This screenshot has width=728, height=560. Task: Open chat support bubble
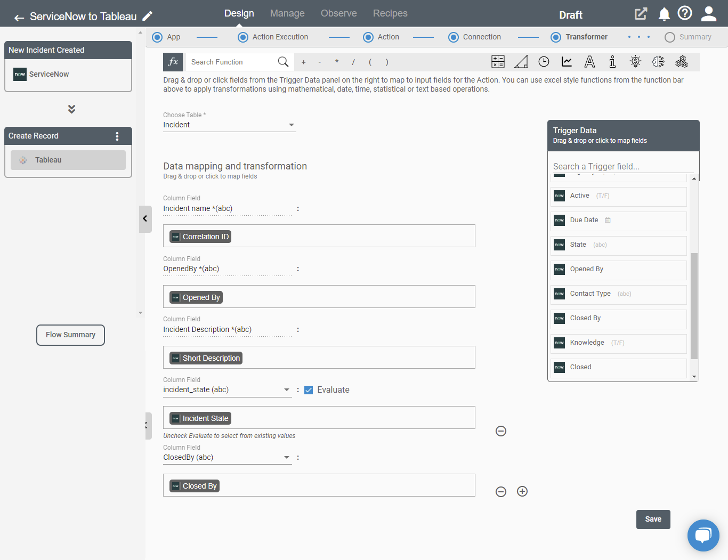click(703, 535)
